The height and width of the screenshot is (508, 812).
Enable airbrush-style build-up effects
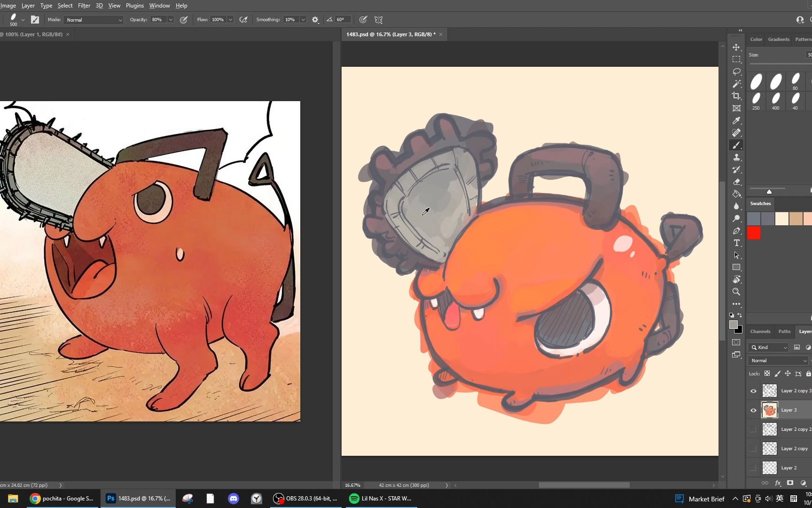click(243, 20)
